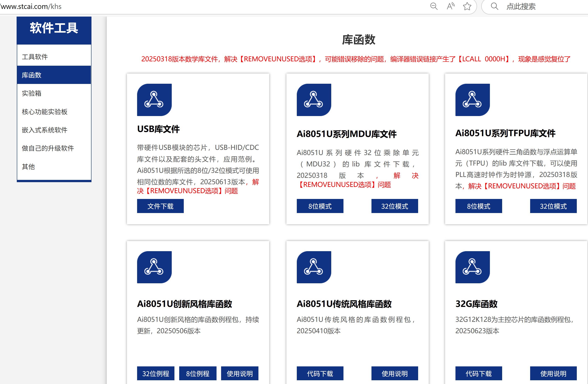Click 32位例程 button under 创新风格库函数
Screen dimensions: 588x384
click(156, 373)
